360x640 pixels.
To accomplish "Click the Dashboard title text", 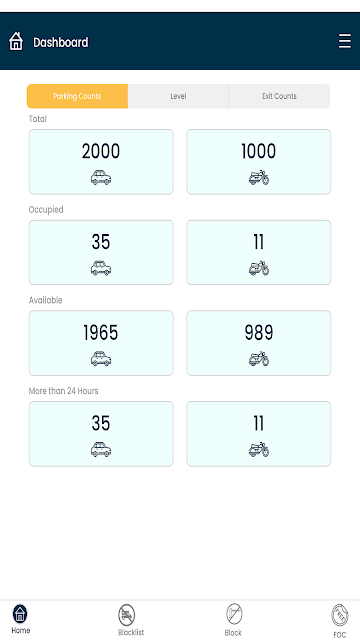I will click(60, 42).
